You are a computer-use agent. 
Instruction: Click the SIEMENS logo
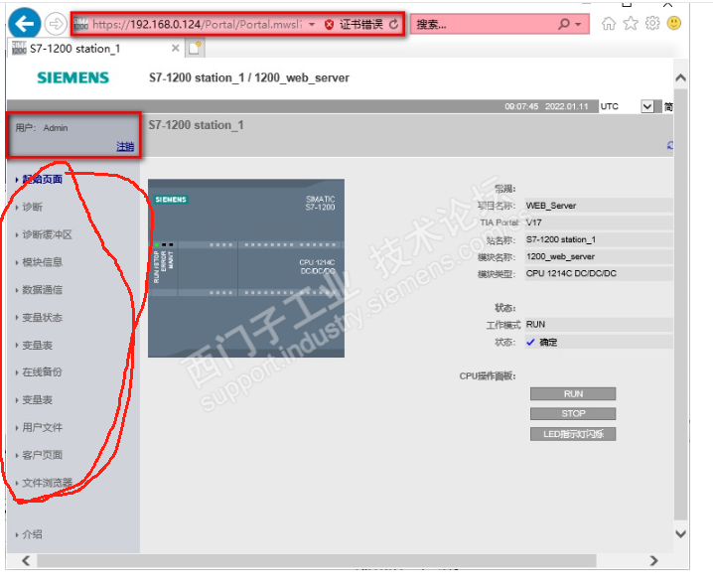pos(73,77)
